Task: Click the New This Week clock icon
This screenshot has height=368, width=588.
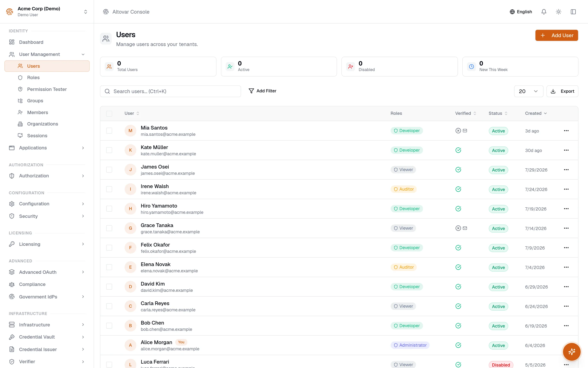Action: [471, 66]
